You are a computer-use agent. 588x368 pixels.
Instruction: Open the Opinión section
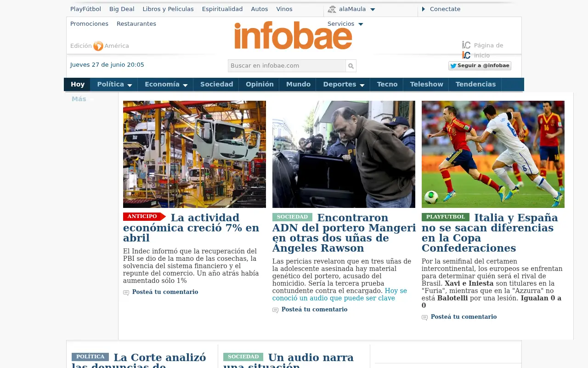(260, 84)
